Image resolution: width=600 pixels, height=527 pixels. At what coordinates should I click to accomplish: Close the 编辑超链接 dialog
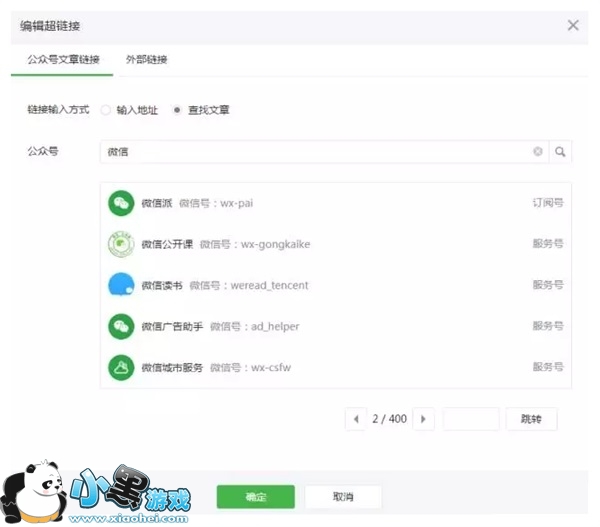(573, 26)
